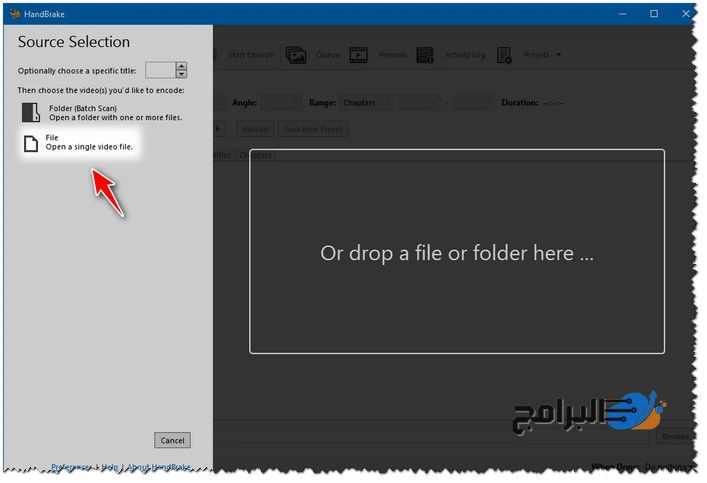The width and height of the screenshot is (707, 483).
Task: Click the File document icon
Action: 30,144
